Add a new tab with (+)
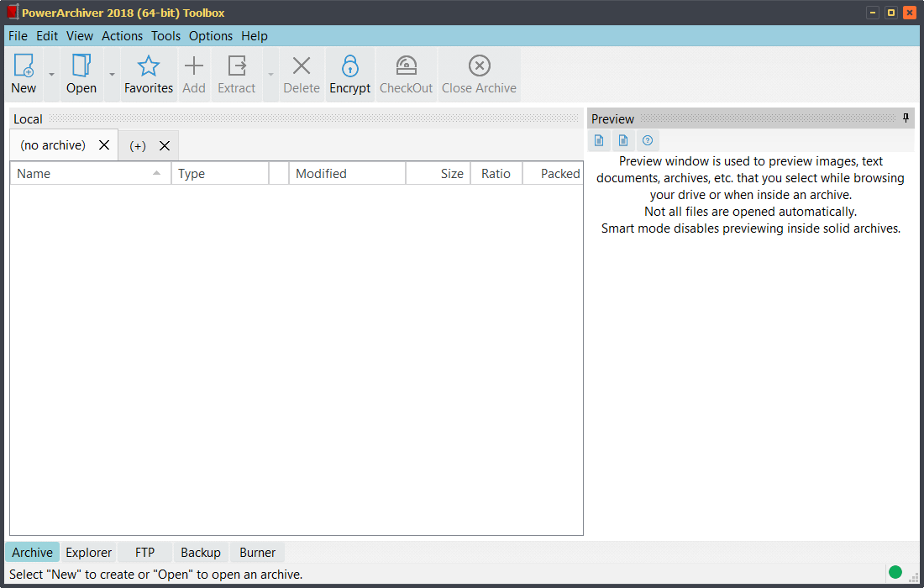Viewport: 924px width, 588px height. pyautogui.click(x=138, y=146)
